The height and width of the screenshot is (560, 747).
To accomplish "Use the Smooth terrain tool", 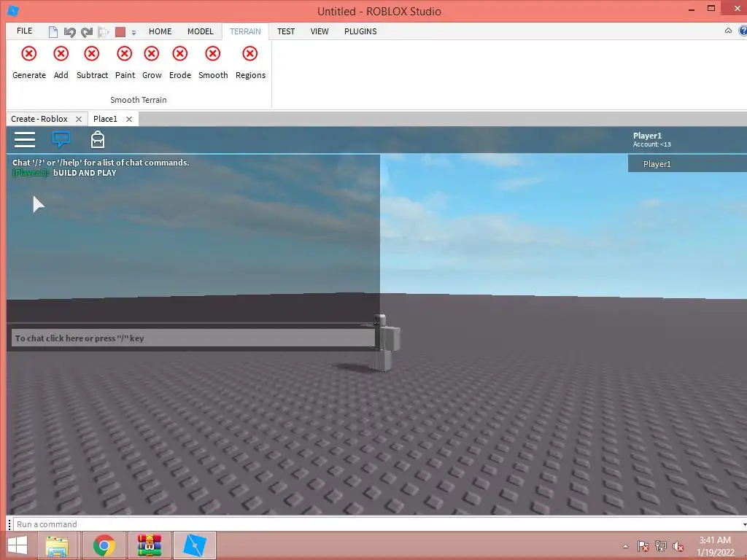I will click(213, 63).
